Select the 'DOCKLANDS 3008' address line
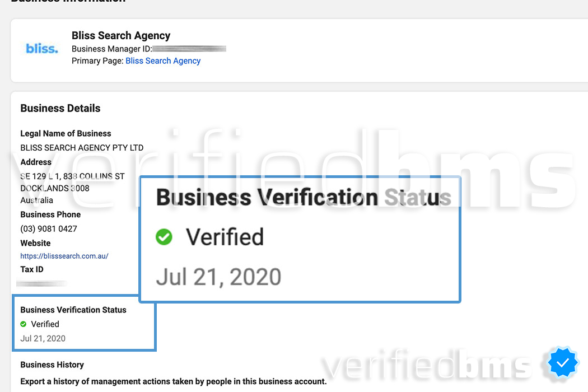Screen dimensions: 588x392 [55, 188]
